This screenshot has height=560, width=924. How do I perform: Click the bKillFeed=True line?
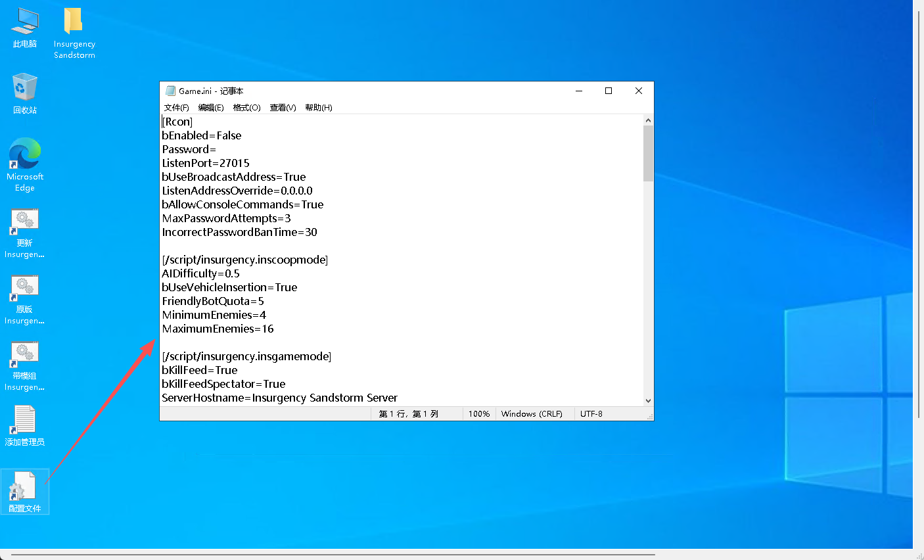click(x=200, y=370)
